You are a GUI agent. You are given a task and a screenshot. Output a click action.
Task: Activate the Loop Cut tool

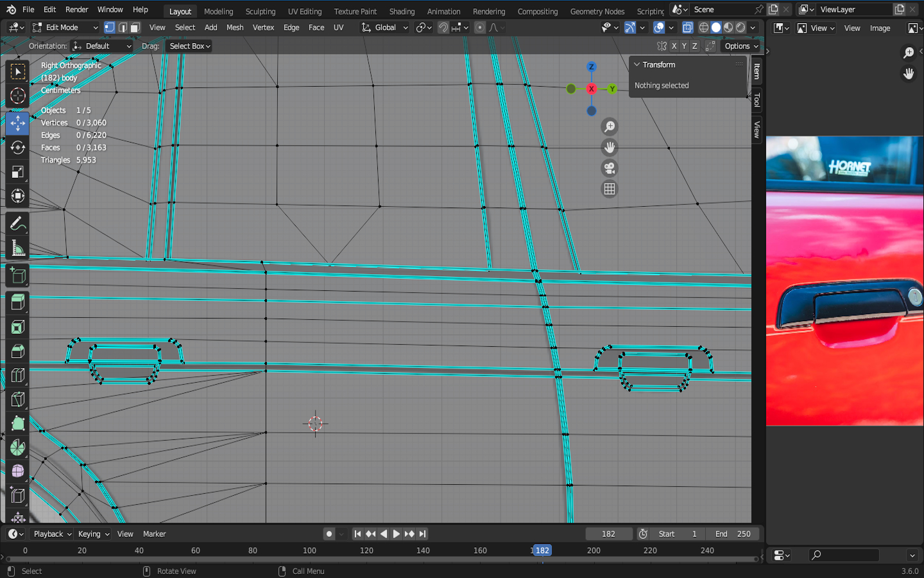[x=17, y=376]
